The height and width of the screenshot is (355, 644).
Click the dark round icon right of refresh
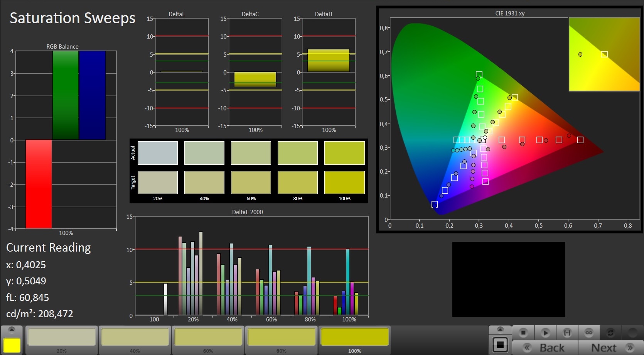click(632, 332)
